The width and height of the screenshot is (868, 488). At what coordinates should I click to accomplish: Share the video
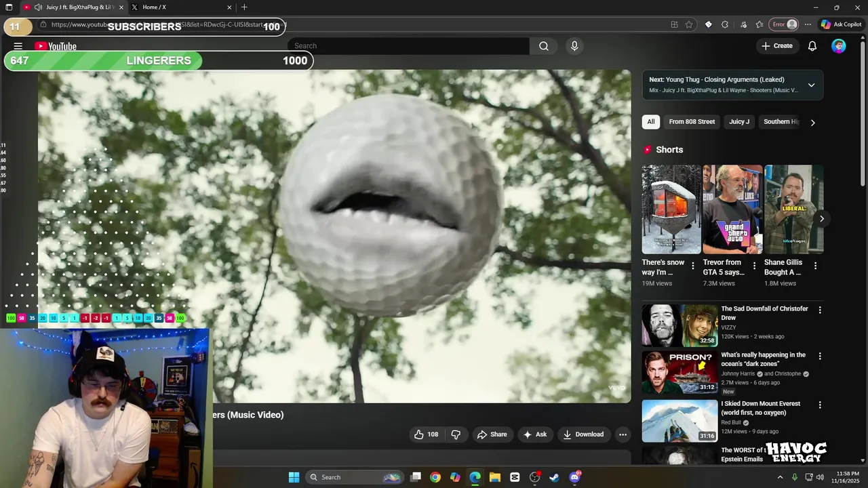[492, 434]
